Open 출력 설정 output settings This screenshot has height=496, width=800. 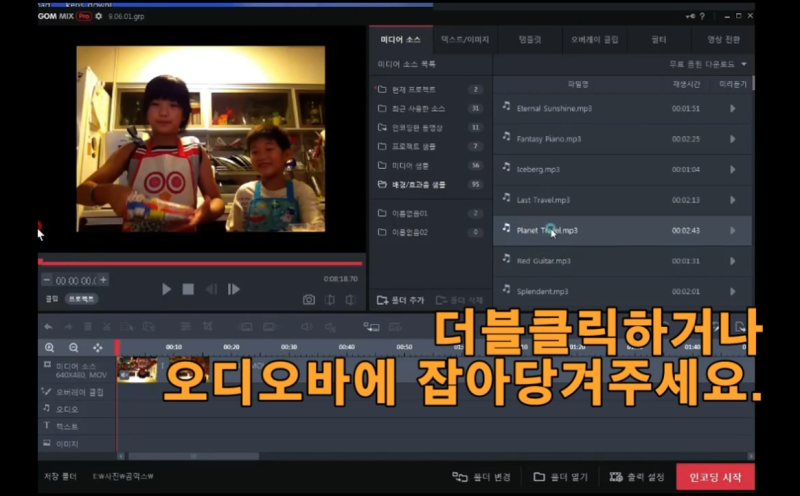coord(637,477)
